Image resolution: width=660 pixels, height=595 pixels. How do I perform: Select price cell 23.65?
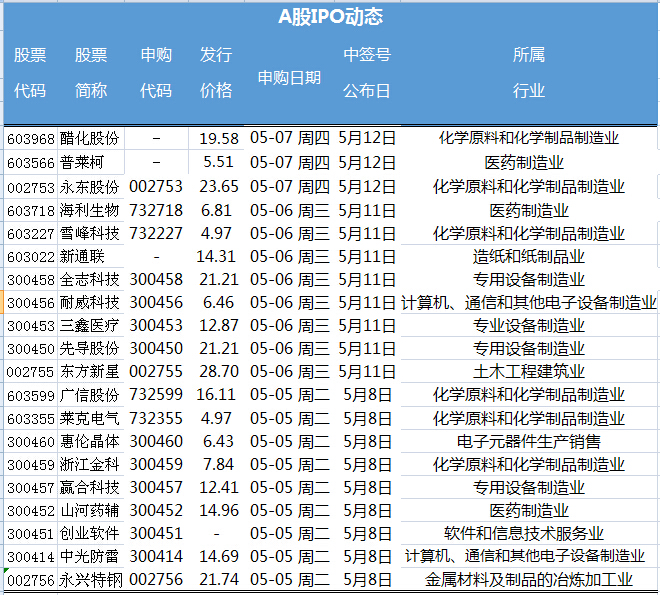coord(219,186)
